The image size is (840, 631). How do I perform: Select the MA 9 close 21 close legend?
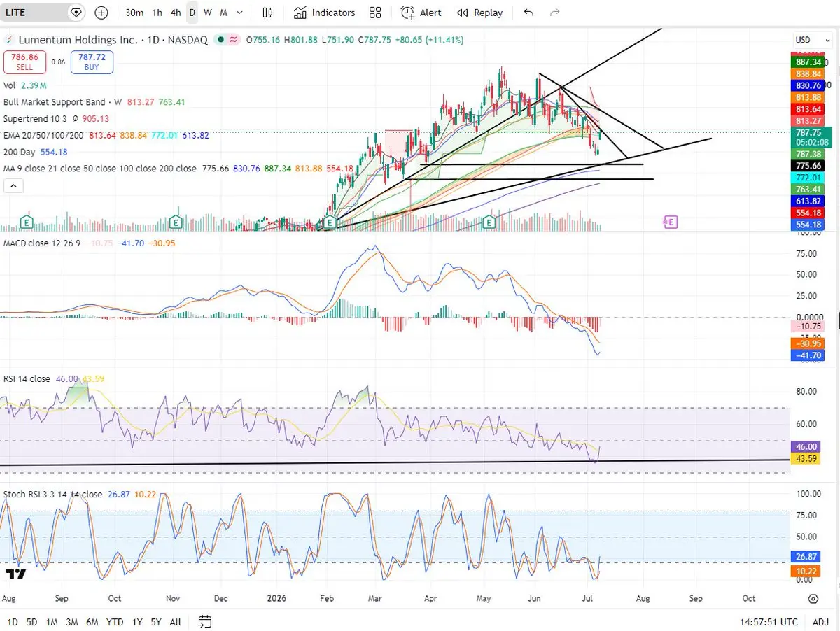[99, 169]
